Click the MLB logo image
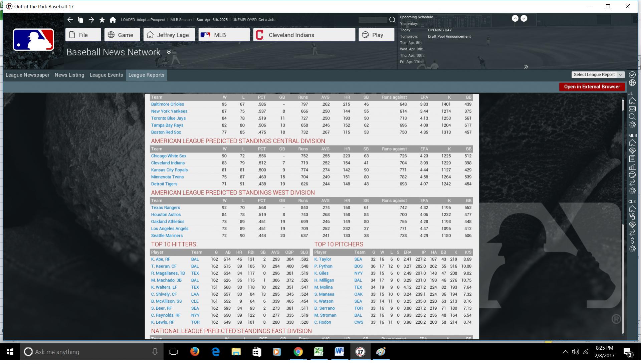This screenshot has width=642, height=364. click(33, 40)
